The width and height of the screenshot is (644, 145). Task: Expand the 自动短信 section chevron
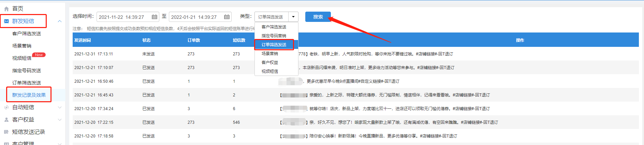[x=60, y=107]
